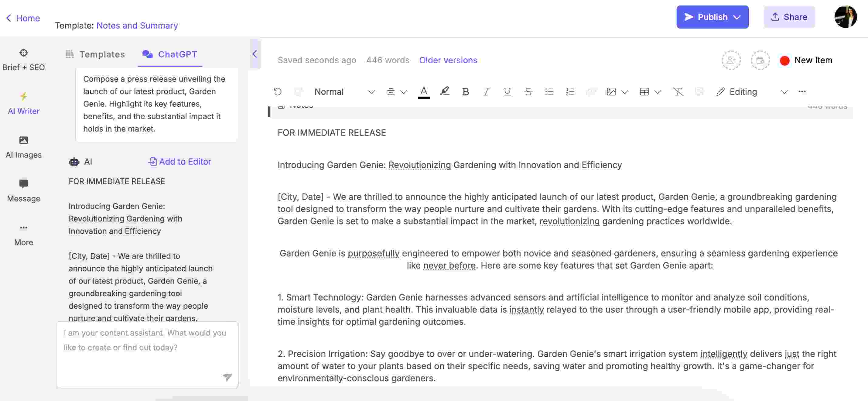Click the Precision Irrigation paragraph
This screenshot has width=868, height=401.
[557, 366]
